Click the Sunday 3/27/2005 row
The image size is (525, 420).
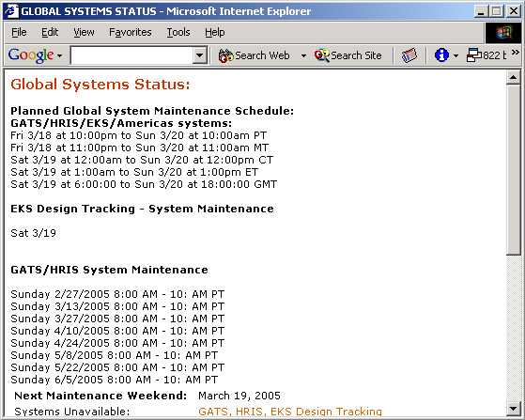click(117, 319)
